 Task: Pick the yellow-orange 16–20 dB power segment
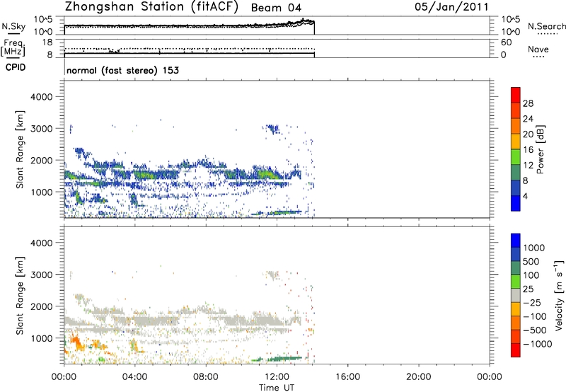tap(516, 142)
